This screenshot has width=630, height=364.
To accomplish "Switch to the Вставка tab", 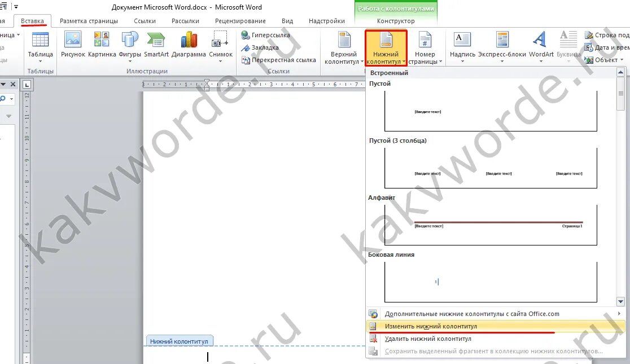I will point(33,21).
